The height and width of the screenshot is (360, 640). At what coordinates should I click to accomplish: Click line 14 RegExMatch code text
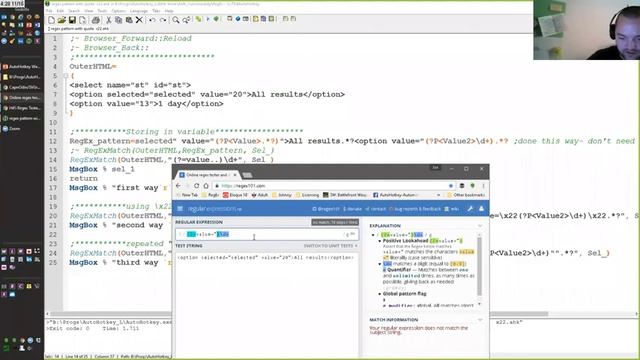(x=171, y=160)
